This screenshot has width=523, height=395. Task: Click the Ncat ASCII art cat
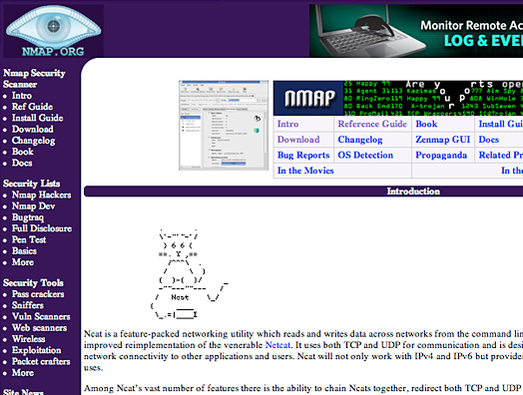coord(189,274)
